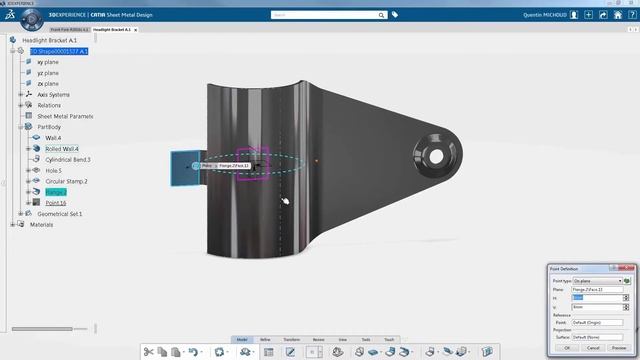Viewport: 640px width, 360px height.
Task: Select Point.16 in the tree
Action: click(x=56, y=203)
